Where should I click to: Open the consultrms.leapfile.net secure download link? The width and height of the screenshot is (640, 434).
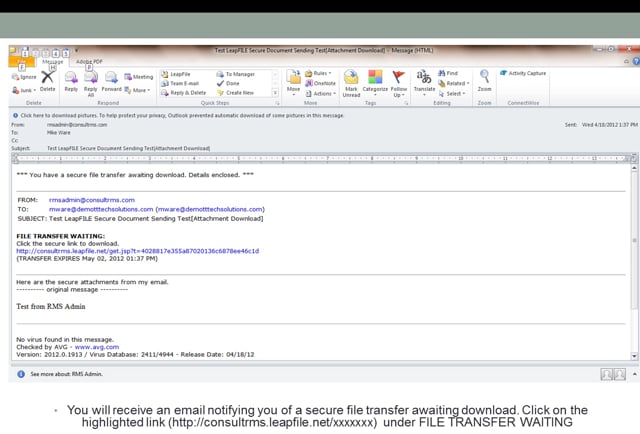tap(138, 251)
